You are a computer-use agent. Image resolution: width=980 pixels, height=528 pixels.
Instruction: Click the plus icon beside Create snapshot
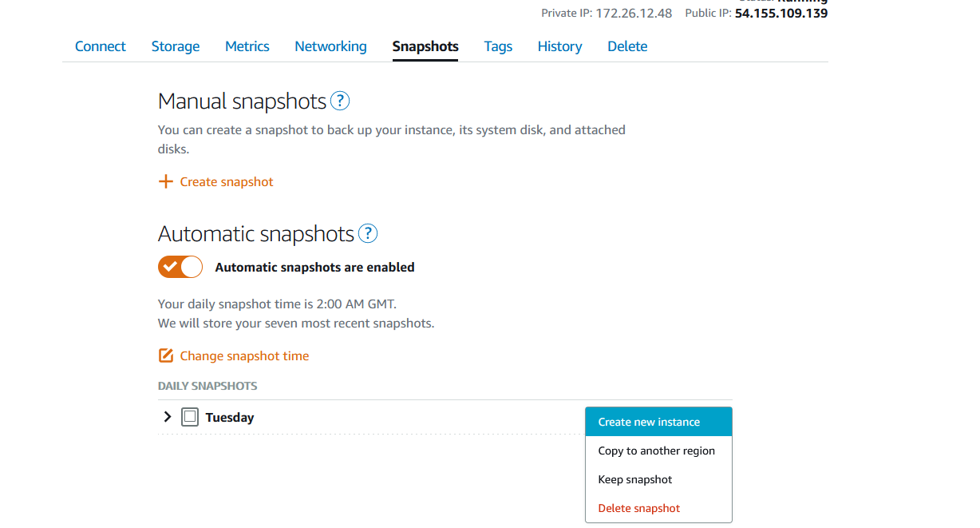tap(165, 182)
